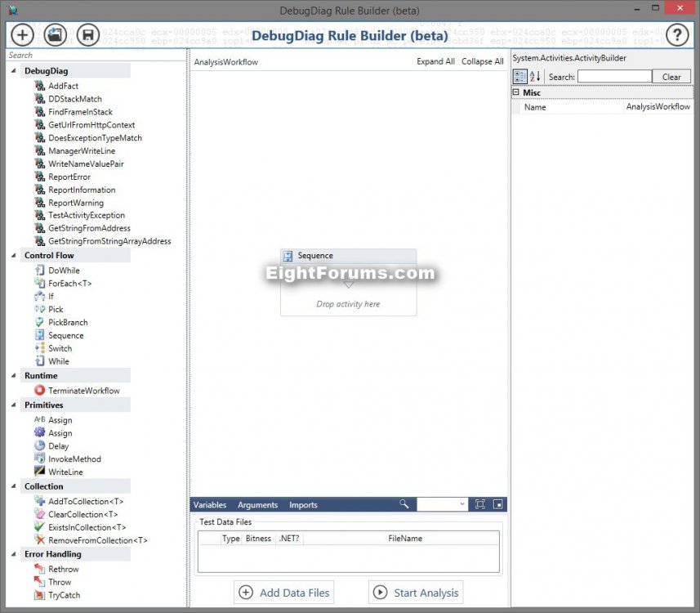This screenshot has width=700, height=613.
Task: Toggle the workflow overview map icon
Action: click(498, 504)
